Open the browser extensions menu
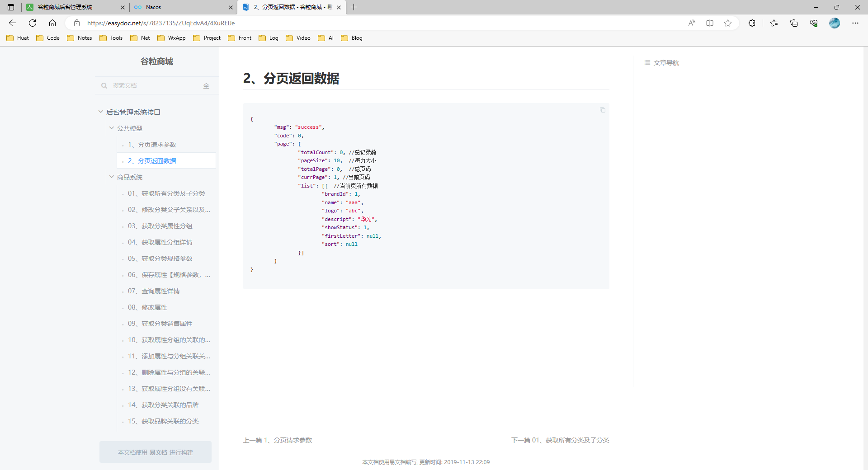Image resolution: width=868 pixels, height=470 pixels. [752, 23]
